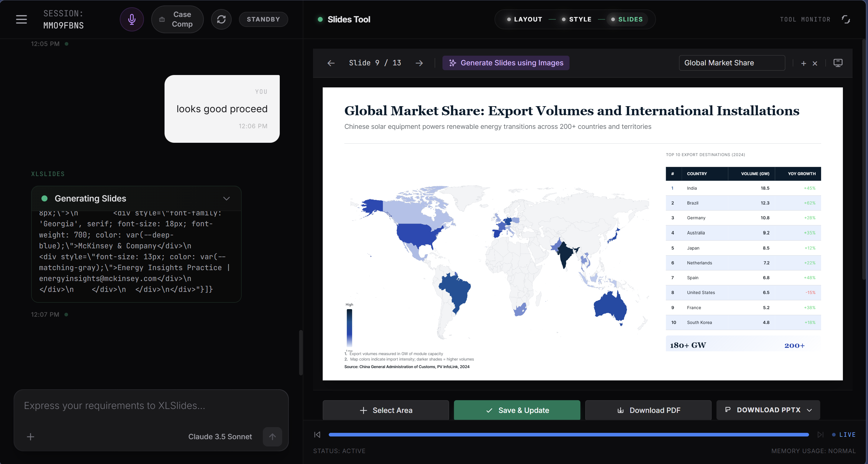Screen dimensions: 868x464
Task: Activate the microphone voice input
Action: pos(132,19)
